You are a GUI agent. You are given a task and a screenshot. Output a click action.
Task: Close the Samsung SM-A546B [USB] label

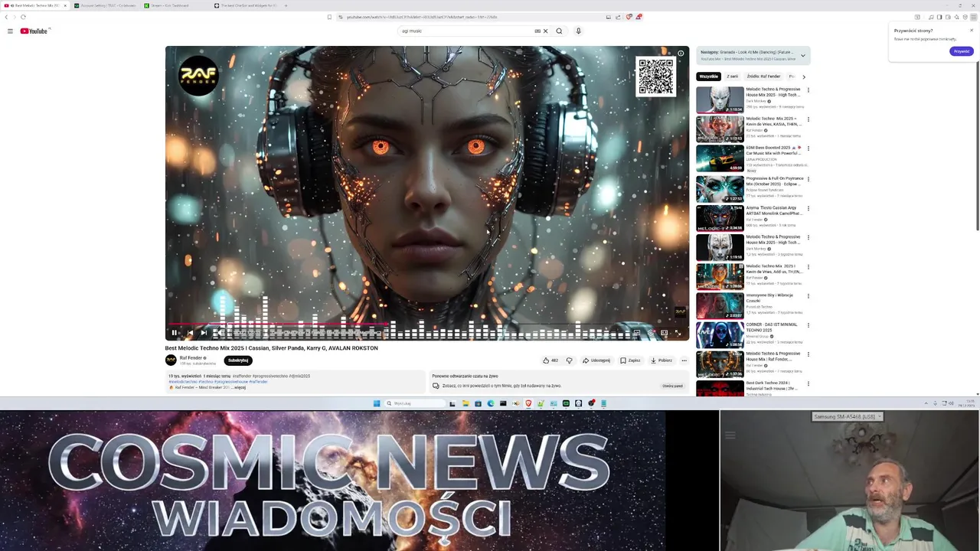pos(879,416)
